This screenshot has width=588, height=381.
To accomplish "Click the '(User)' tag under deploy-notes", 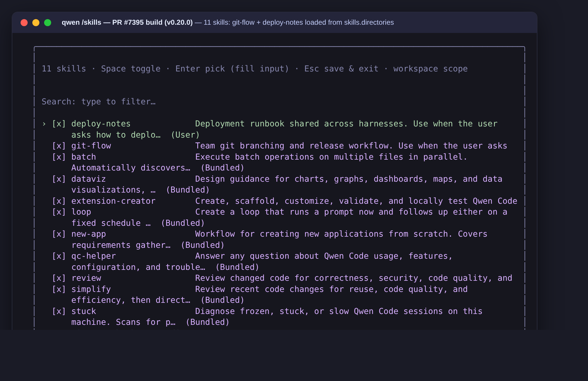I will (185, 135).
